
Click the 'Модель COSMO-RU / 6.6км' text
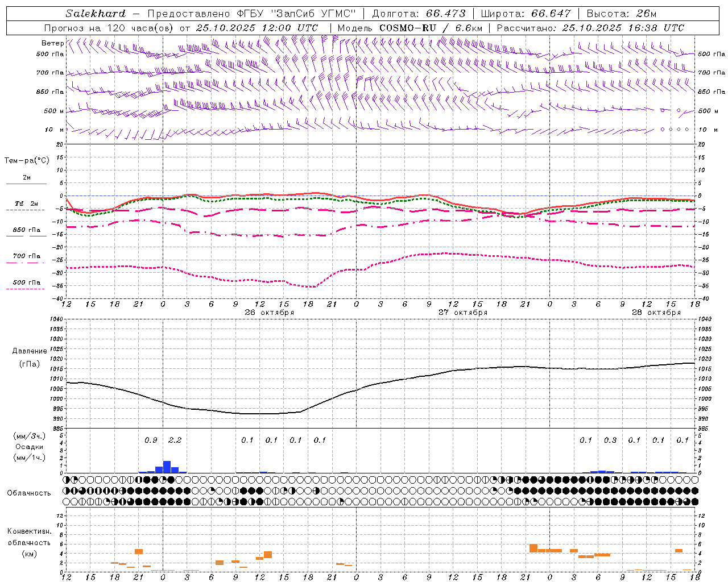[410, 28]
